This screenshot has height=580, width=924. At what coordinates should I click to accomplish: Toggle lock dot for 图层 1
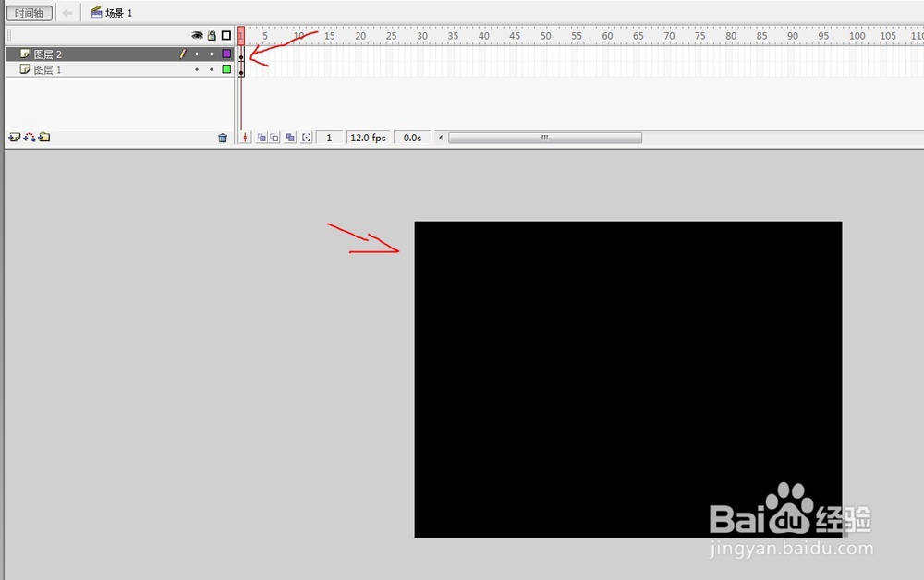(x=212, y=69)
